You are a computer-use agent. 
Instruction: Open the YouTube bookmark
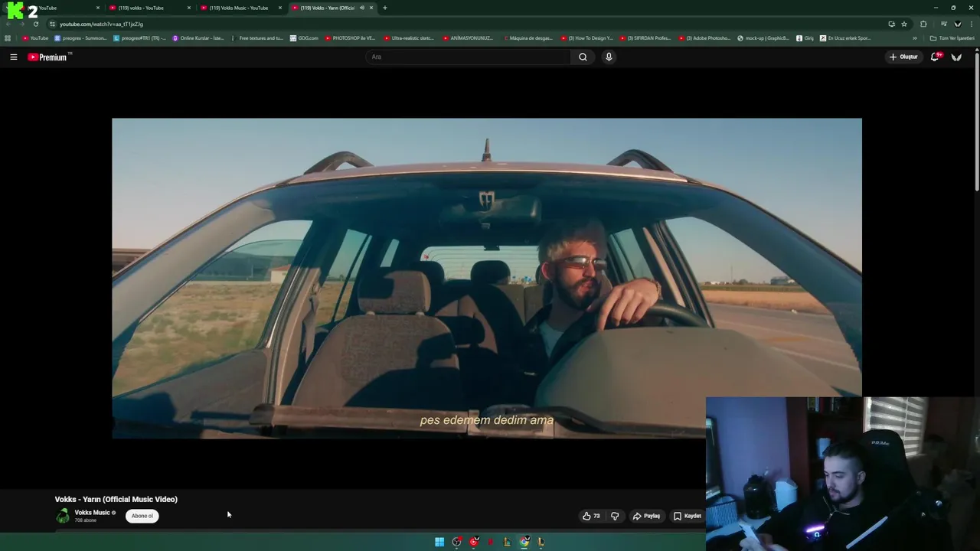(x=35, y=38)
